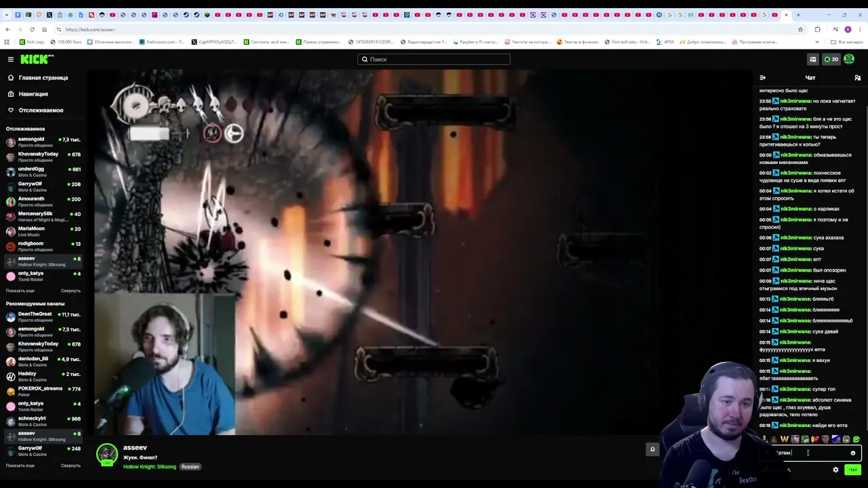Send message with the green Чат button
This screenshot has height=488, width=868.
coord(852,470)
